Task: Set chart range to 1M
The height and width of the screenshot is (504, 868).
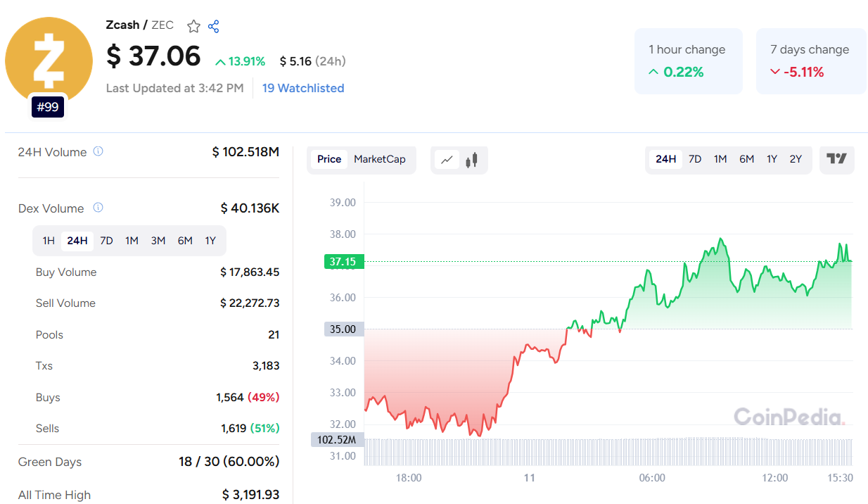Action: [x=720, y=159]
